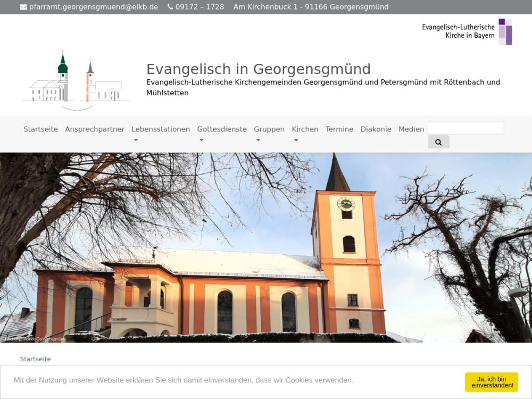The width and height of the screenshot is (532, 399).
Task: Open the Gruppen dropdown menu
Action: tap(269, 129)
